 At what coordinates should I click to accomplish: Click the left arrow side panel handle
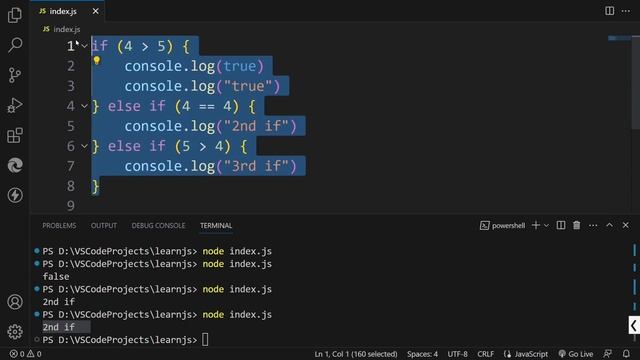click(634, 326)
